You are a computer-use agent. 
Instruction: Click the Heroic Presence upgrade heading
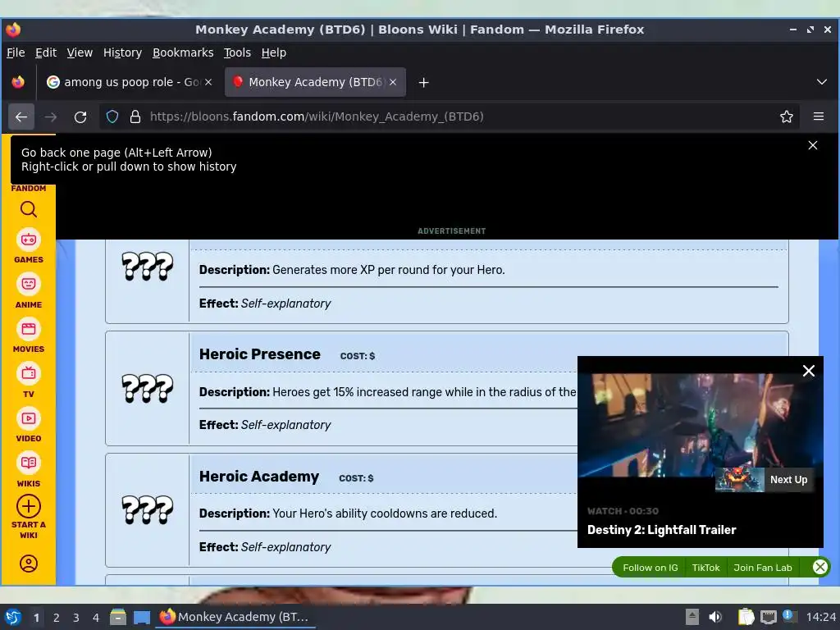(260, 354)
